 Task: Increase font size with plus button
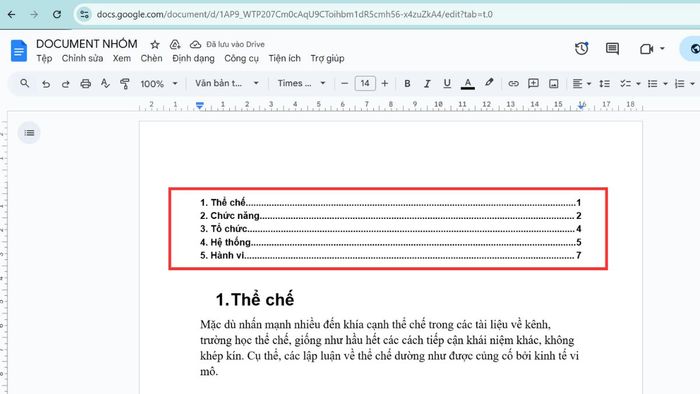pyautogui.click(x=385, y=83)
